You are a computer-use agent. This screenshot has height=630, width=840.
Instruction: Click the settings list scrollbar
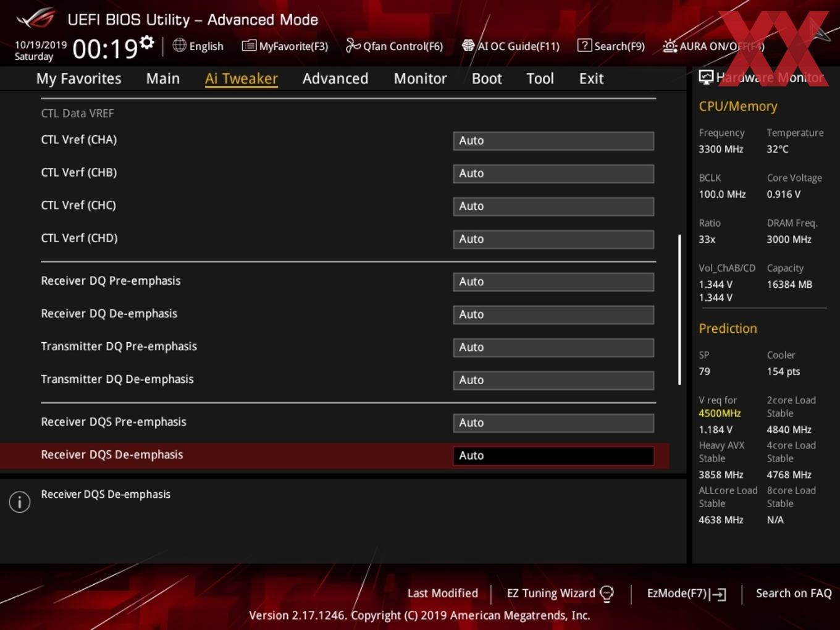click(x=679, y=309)
